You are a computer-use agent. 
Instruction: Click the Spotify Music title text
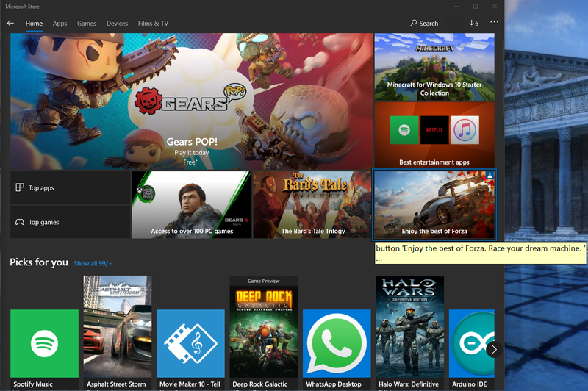point(33,384)
